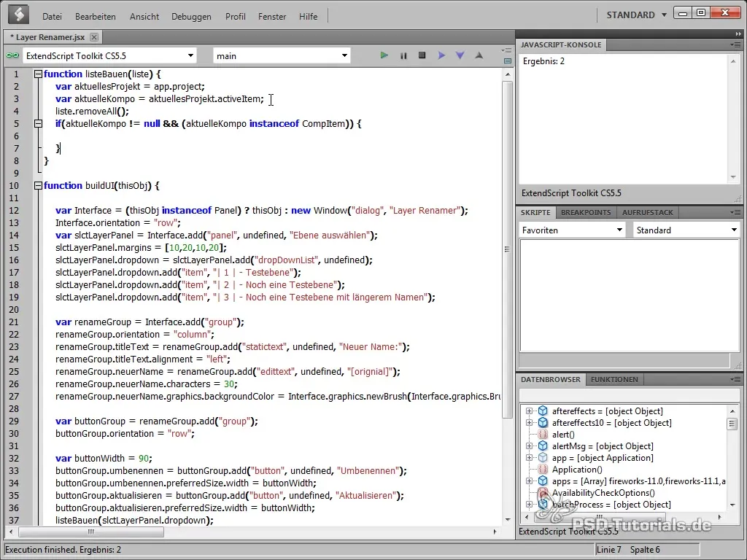Click the aftereffects object cube icon
This screenshot has width=747, height=560.
543,411
